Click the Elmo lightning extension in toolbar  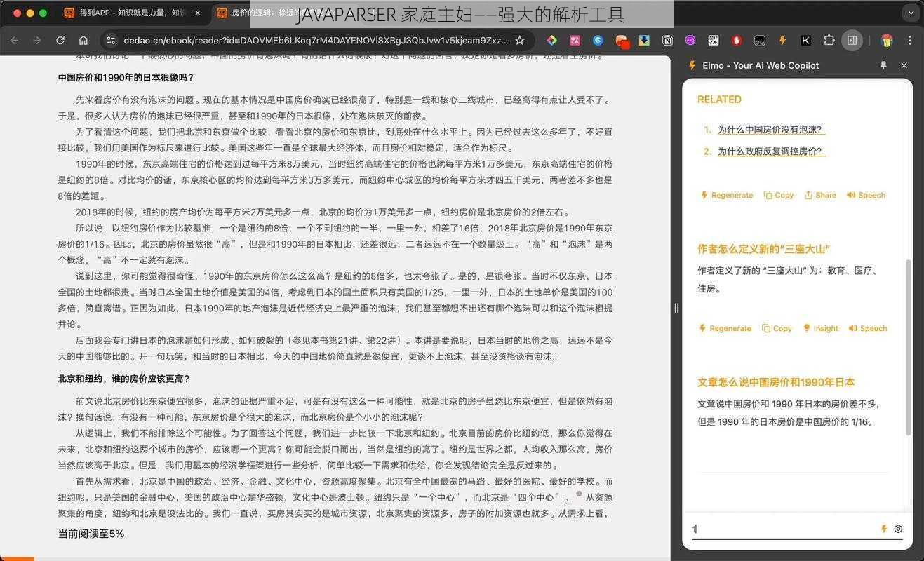pyautogui.click(x=782, y=41)
